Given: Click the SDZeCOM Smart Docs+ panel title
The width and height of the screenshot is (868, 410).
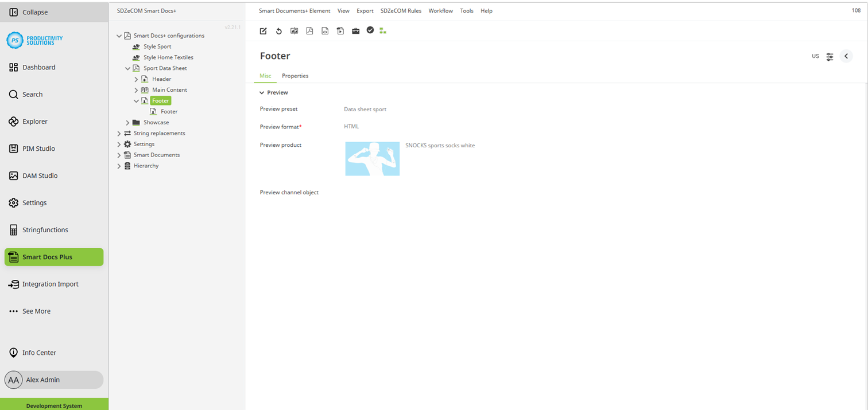Looking at the screenshot, I should point(146,11).
